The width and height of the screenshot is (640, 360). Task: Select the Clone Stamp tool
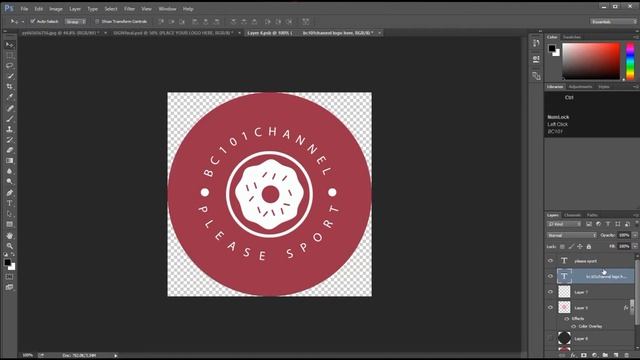pos(10,129)
